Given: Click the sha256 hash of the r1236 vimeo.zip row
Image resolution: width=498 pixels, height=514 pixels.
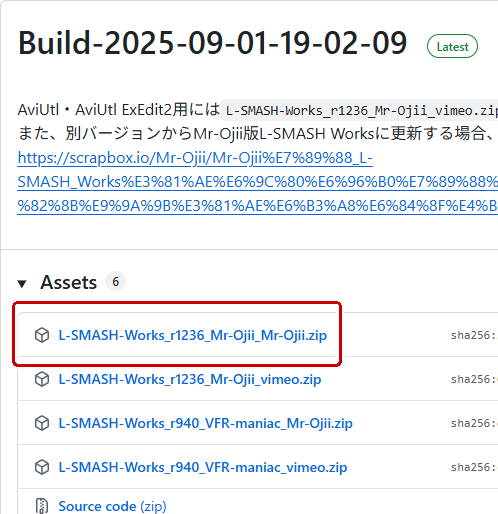Looking at the screenshot, I should (x=474, y=379).
